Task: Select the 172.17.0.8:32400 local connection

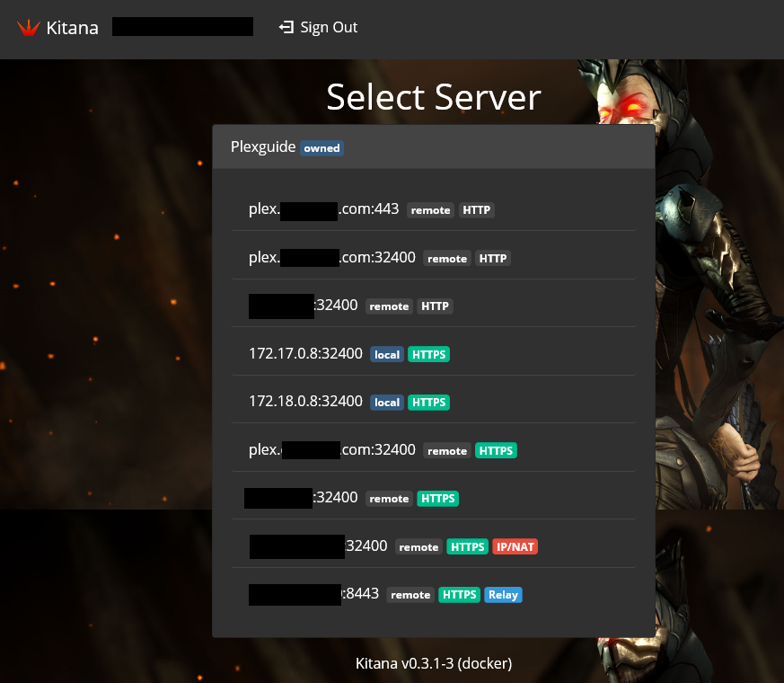Action: point(434,354)
